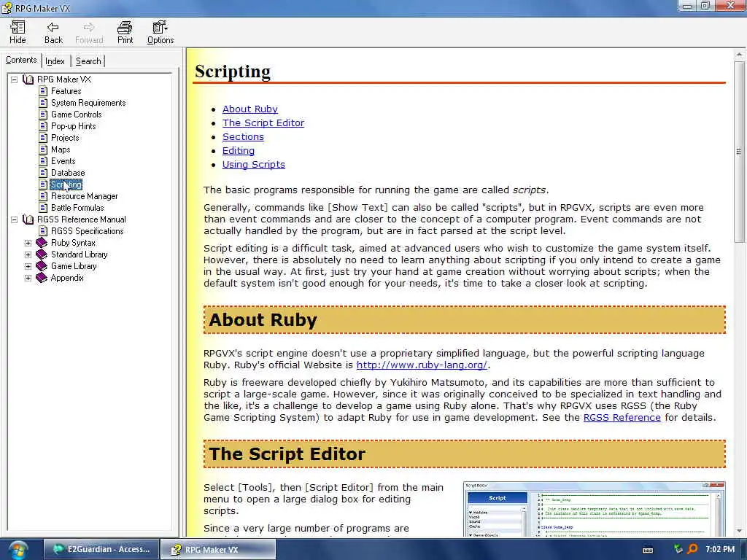This screenshot has height=560, width=747.
Task: Click the page icon beside Features
Action: 43,91
